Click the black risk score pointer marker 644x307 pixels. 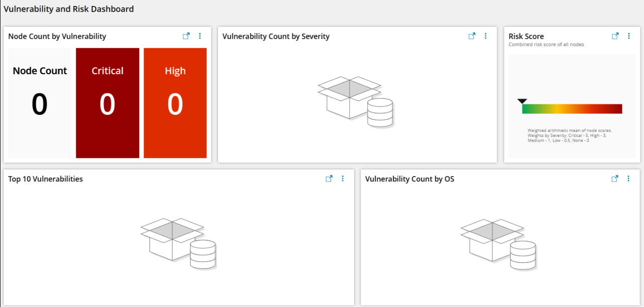tap(522, 101)
